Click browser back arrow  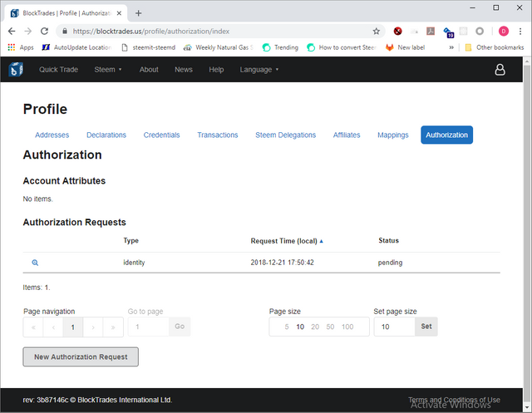tap(12, 32)
